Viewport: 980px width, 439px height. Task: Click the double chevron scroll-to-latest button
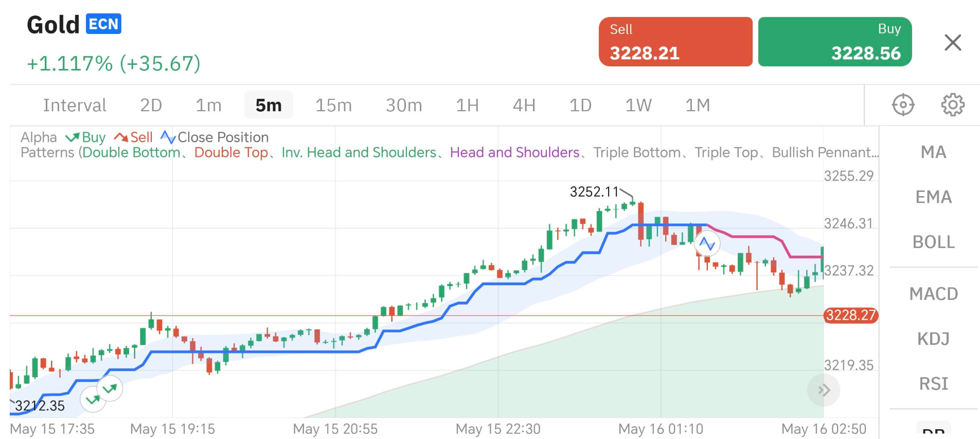point(824,390)
